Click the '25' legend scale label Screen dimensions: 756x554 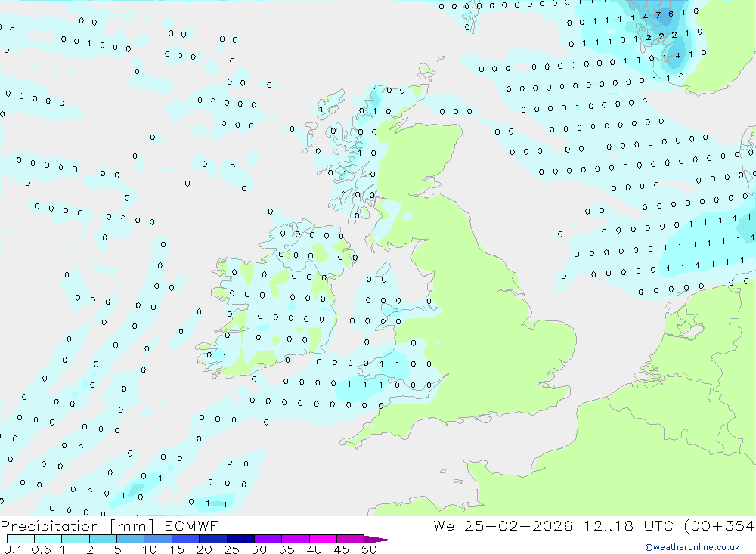[x=231, y=549]
